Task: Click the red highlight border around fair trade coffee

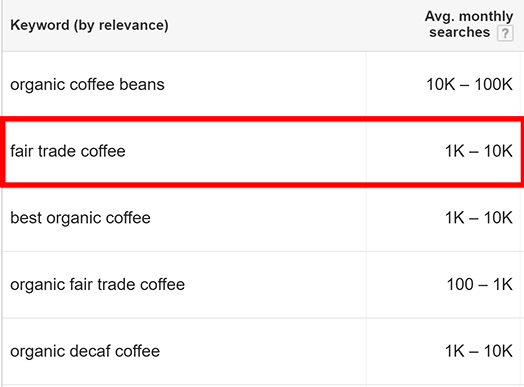Action: click(262, 119)
